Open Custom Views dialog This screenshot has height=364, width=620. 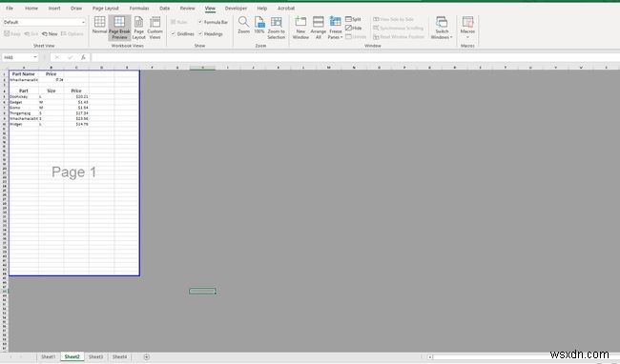click(x=155, y=28)
